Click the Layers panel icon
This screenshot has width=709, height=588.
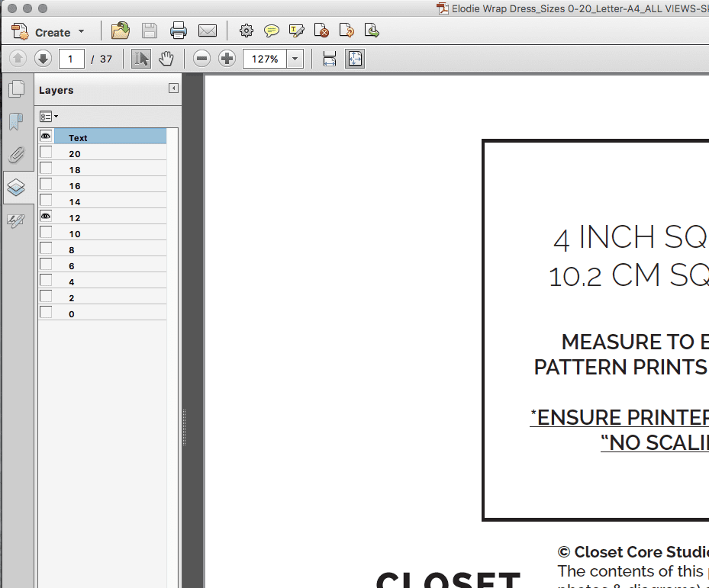16,188
